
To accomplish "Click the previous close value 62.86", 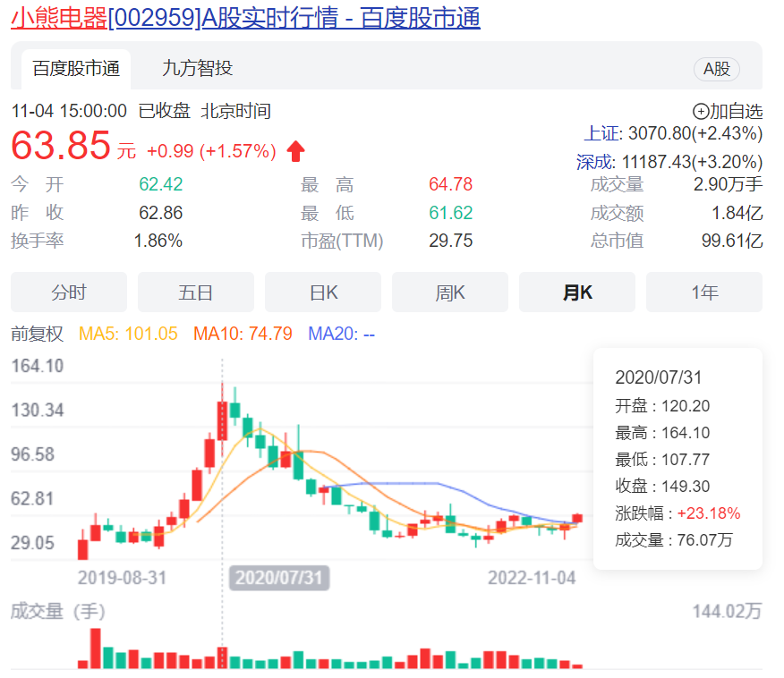I will pyautogui.click(x=160, y=213).
